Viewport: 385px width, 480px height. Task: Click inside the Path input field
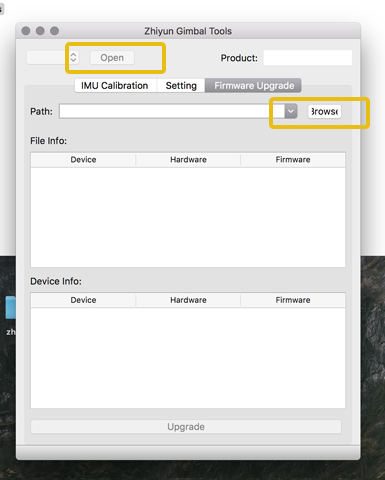(x=172, y=111)
